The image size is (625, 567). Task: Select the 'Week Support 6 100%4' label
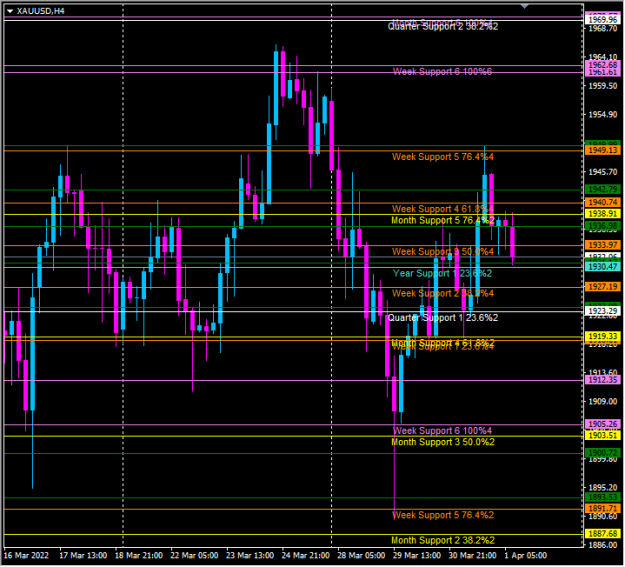click(x=442, y=431)
